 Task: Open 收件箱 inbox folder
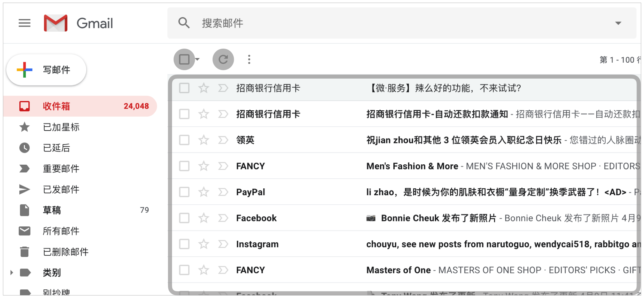click(x=80, y=106)
